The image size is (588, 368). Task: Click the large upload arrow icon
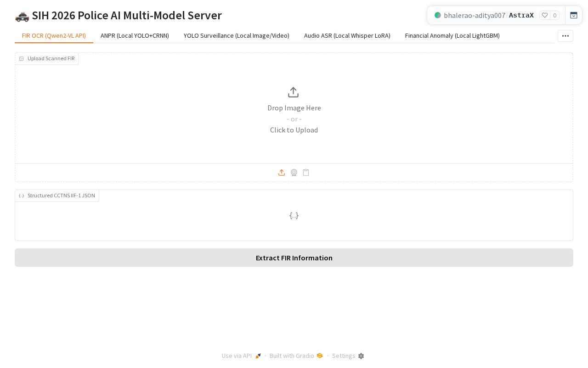[294, 92]
